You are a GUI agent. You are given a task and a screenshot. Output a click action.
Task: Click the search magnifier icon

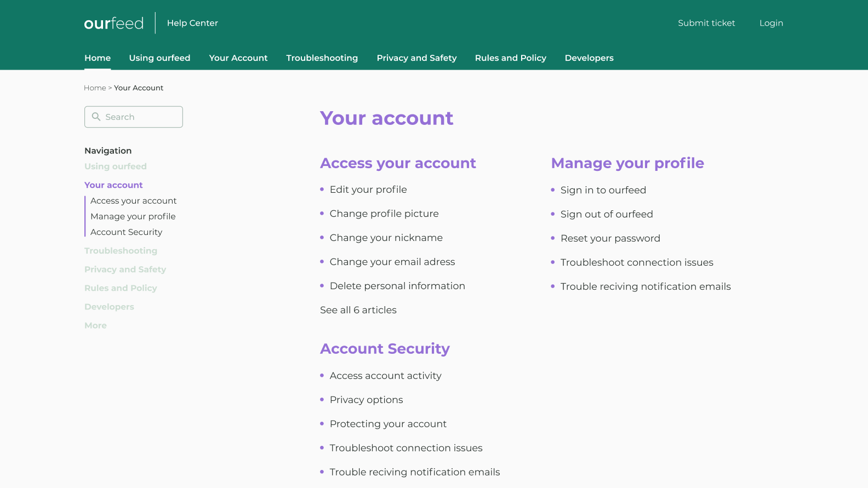click(x=96, y=117)
